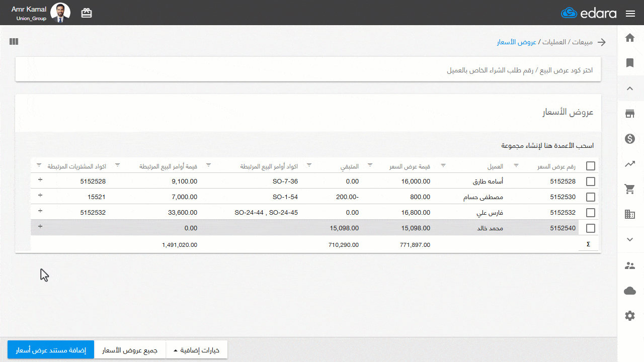Check the row for quotation 5152528
The image size is (644, 362).
click(591, 182)
